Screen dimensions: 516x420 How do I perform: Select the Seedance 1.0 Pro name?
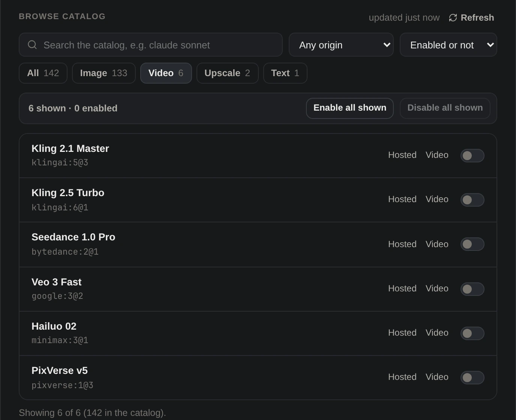[x=73, y=237]
